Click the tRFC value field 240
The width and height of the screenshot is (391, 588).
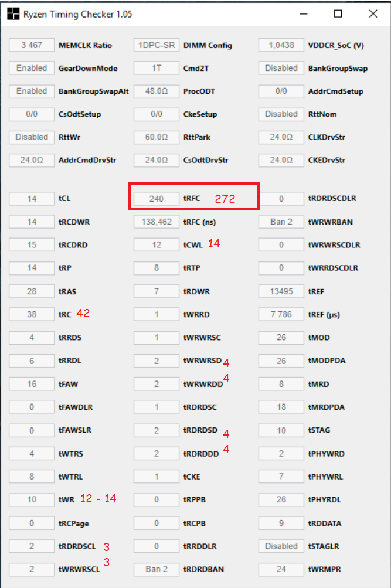(x=157, y=199)
